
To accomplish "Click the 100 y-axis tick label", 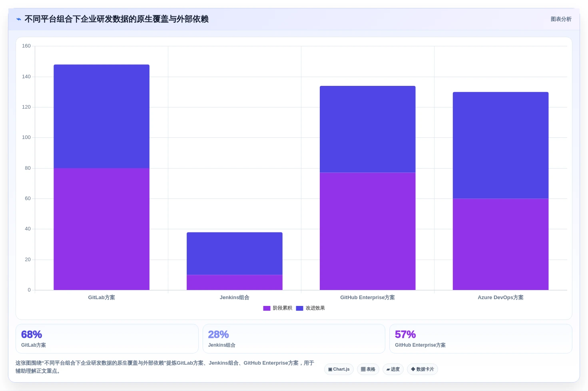I will tap(26, 137).
